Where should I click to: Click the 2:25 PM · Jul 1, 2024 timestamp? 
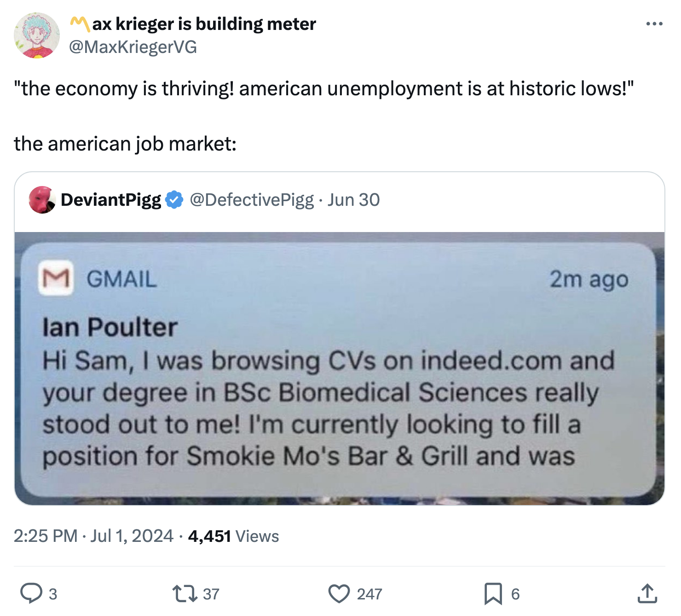coord(93,536)
